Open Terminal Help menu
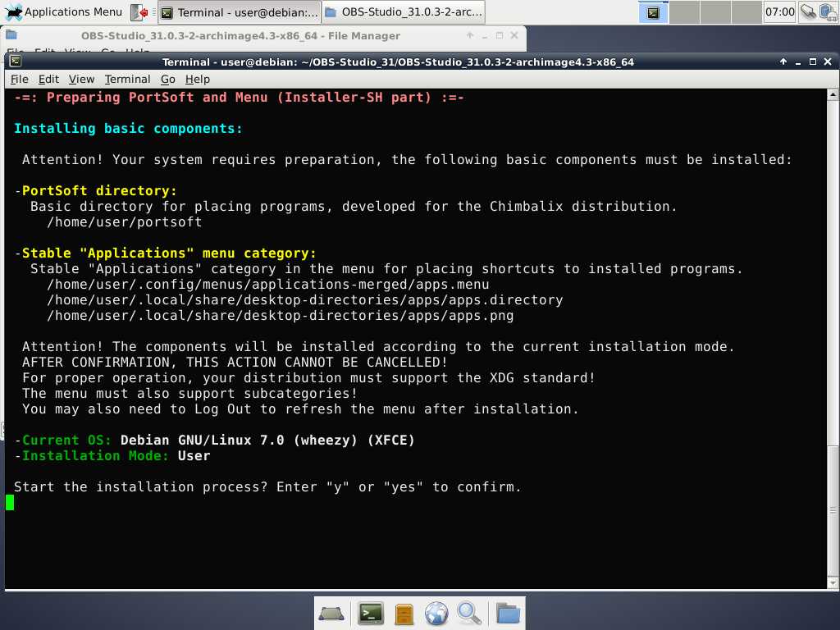The width and height of the screenshot is (840, 630). tap(197, 80)
